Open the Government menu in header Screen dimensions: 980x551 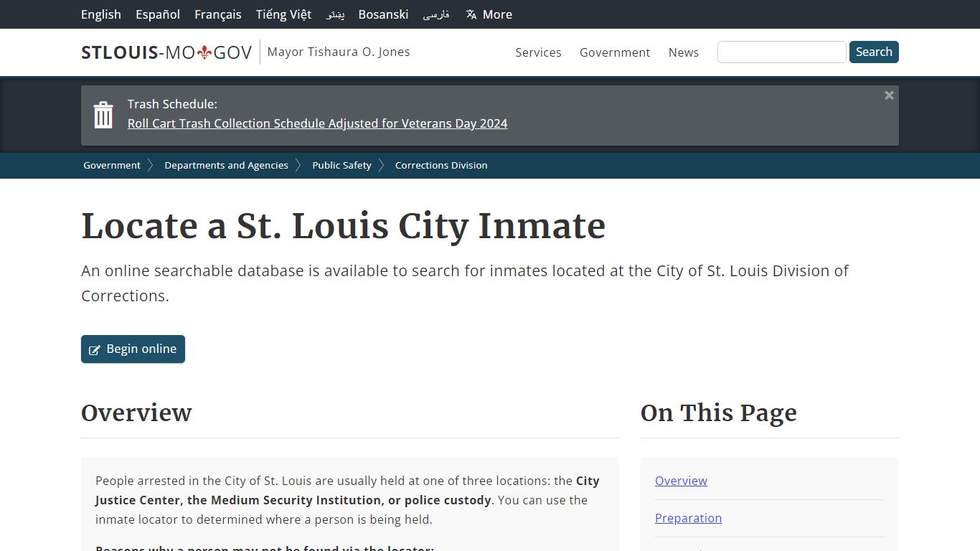tap(615, 52)
